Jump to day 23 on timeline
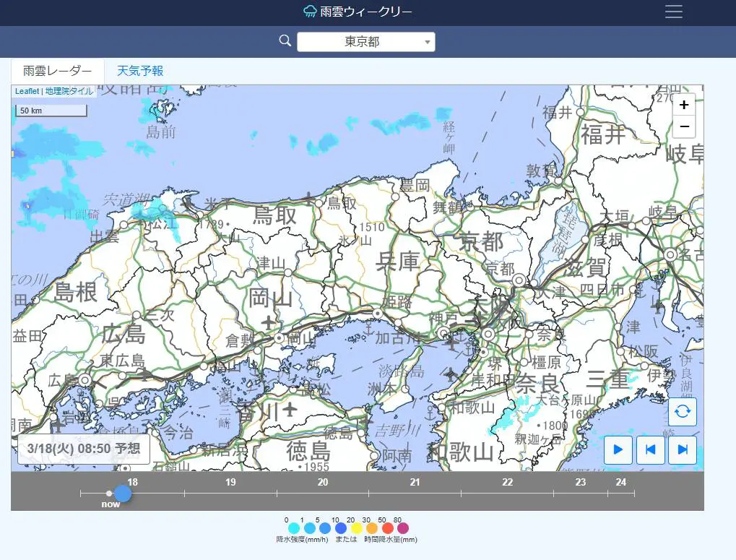The width and height of the screenshot is (736, 560). (581, 482)
